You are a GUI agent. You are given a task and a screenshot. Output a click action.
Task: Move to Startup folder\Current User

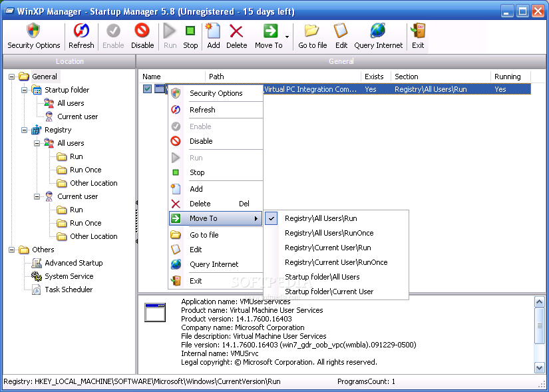pyautogui.click(x=336, y=292)
